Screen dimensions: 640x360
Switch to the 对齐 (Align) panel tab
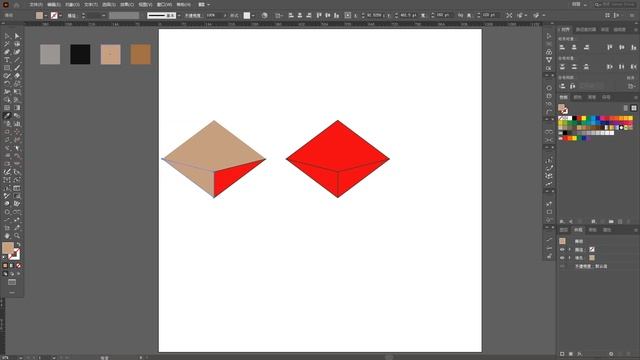point(565,30)
